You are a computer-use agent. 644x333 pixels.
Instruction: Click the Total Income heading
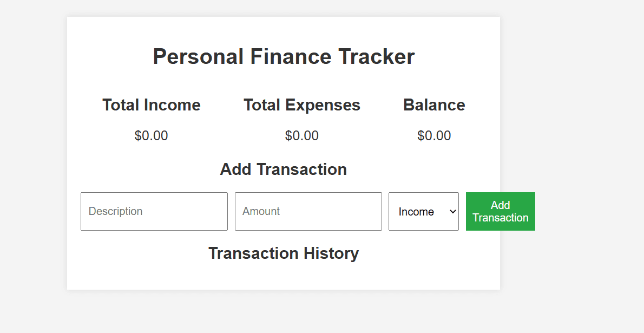(x=151, y=105)
